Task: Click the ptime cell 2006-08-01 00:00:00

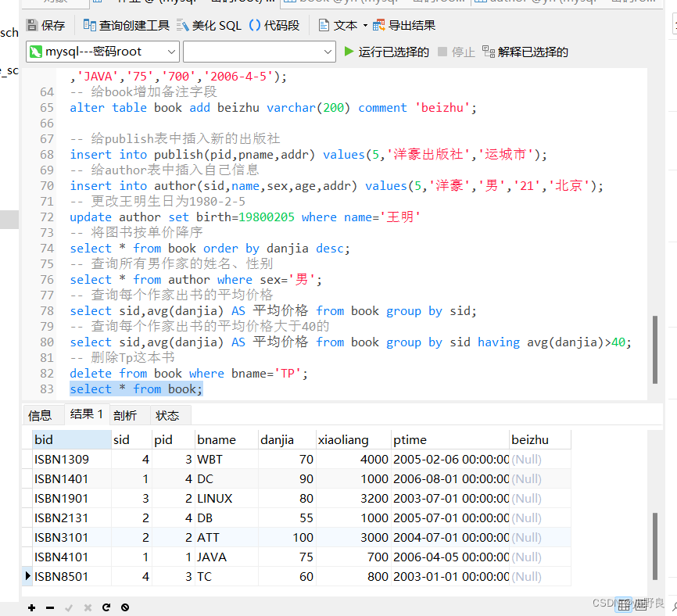Action: point(450,478)
